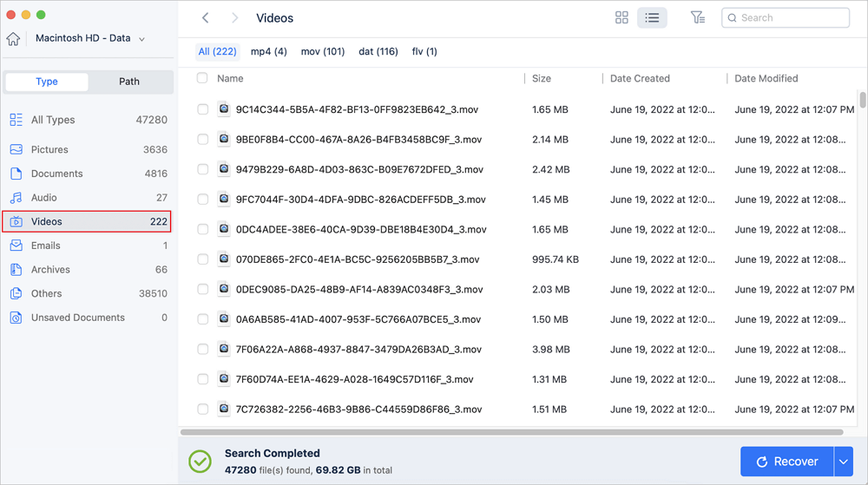868x485 pixels.
Task: Click the Videos category icon
Action: [x=16, y=221]
